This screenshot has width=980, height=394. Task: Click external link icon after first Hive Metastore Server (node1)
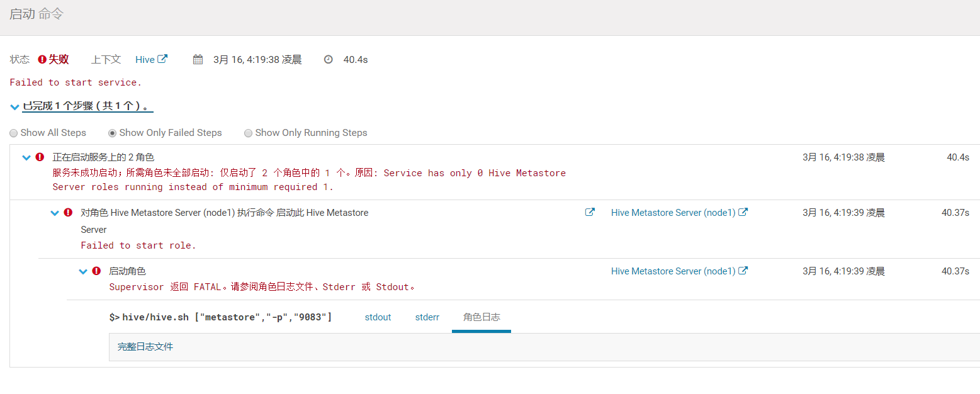(x=743, y=213)
